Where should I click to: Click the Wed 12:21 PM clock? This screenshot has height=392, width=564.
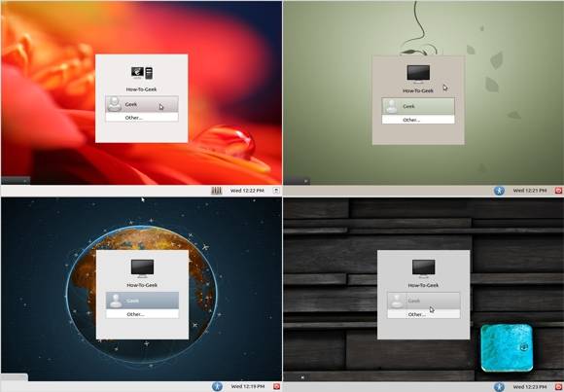[529, 191]
